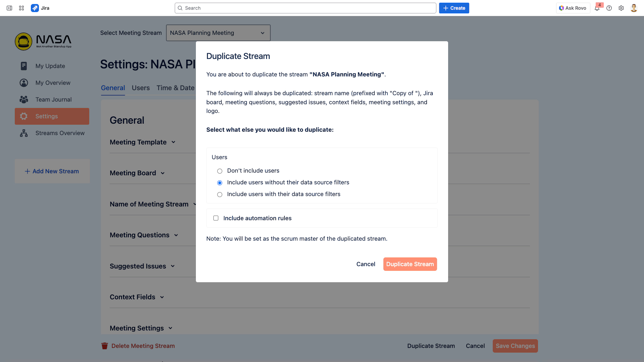Open your profile avatar menu

point(634,8)
